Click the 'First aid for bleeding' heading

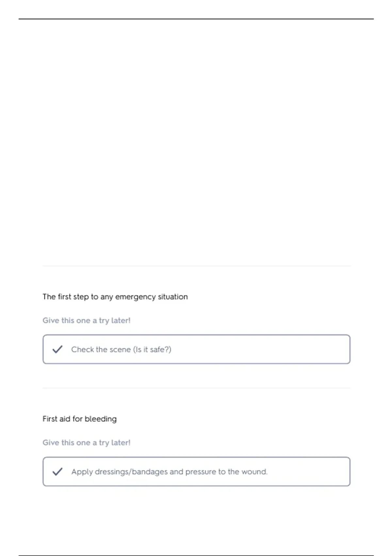tap(80, 419)
